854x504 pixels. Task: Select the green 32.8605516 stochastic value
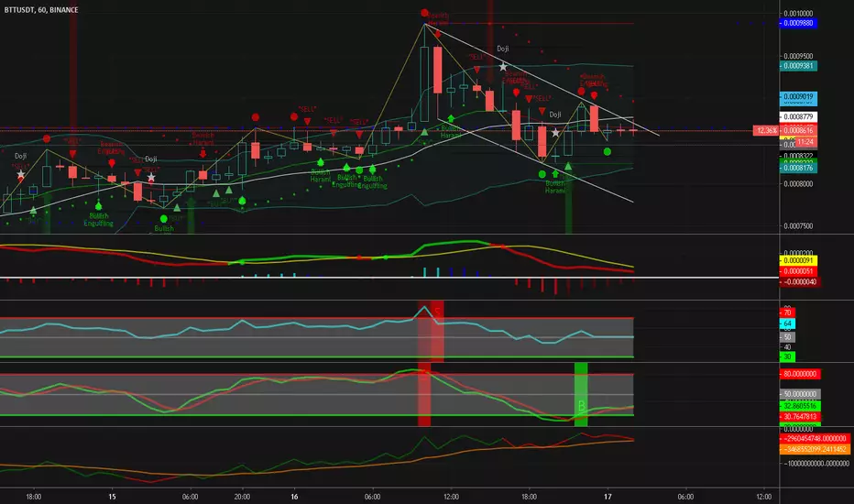(x=800, y=407)
